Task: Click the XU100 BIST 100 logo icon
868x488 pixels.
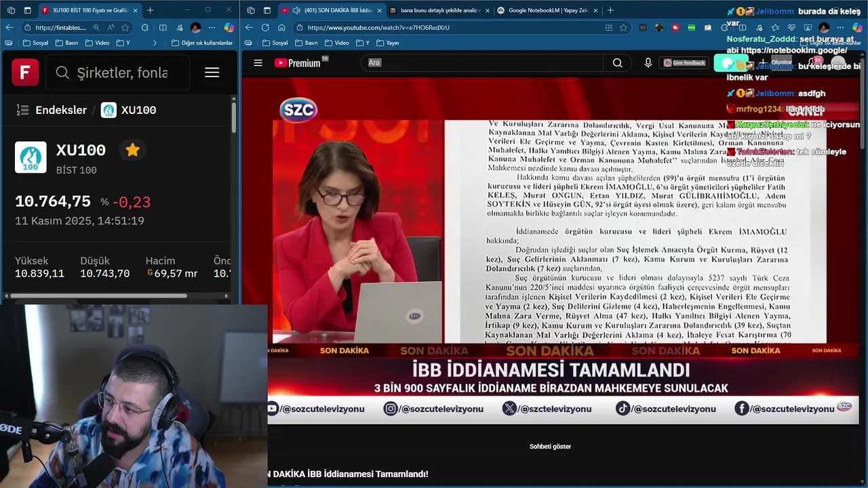Action: 31,157
